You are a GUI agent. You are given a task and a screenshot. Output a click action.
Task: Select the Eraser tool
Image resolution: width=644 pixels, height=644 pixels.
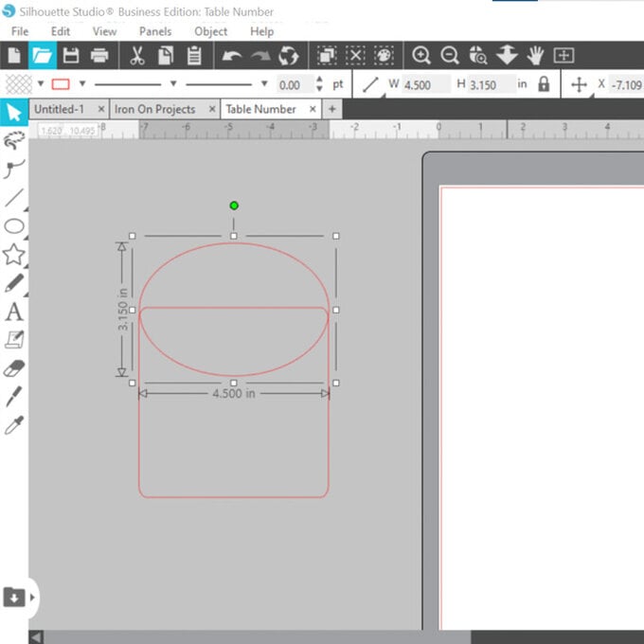pyautogui.click(x=14, y=368)
